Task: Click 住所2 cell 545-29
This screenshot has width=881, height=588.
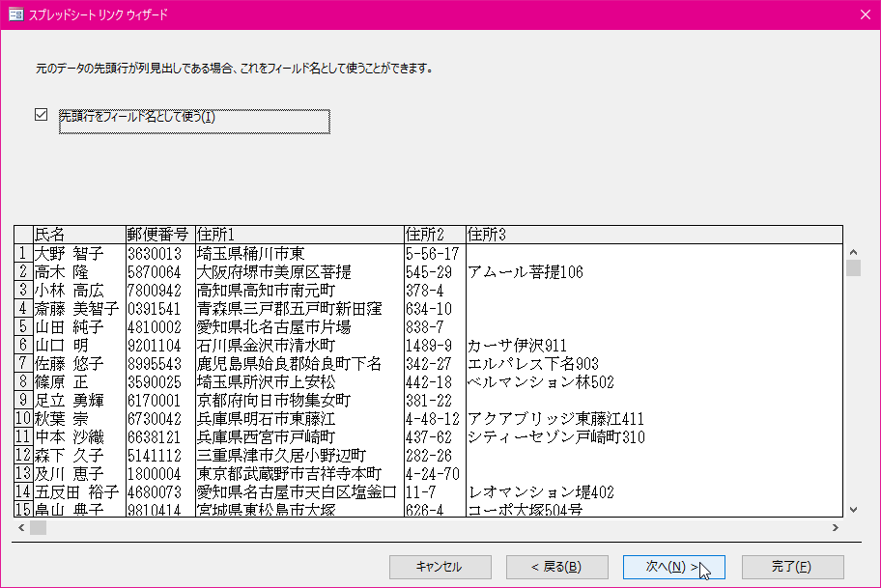Action: coord(435,272)
